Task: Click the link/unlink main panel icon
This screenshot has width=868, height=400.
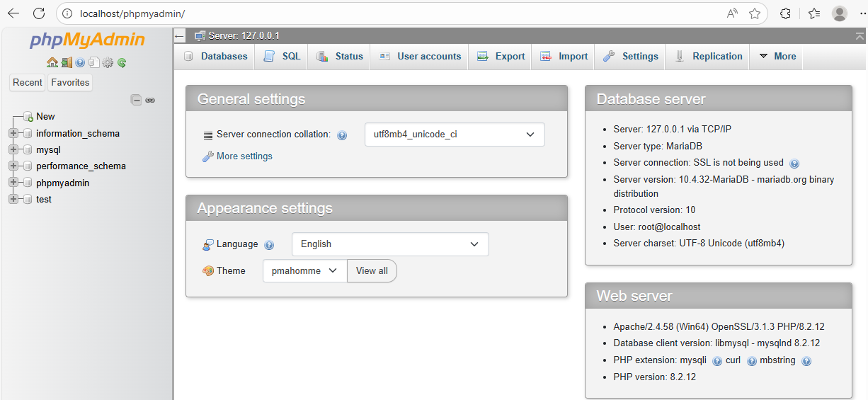Action: 150,101
